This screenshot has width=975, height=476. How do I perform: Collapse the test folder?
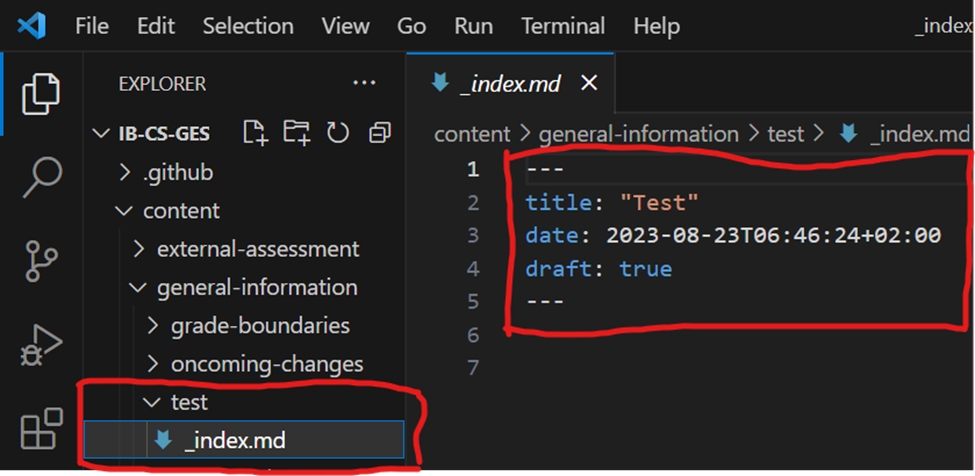(x=244, y=402)
